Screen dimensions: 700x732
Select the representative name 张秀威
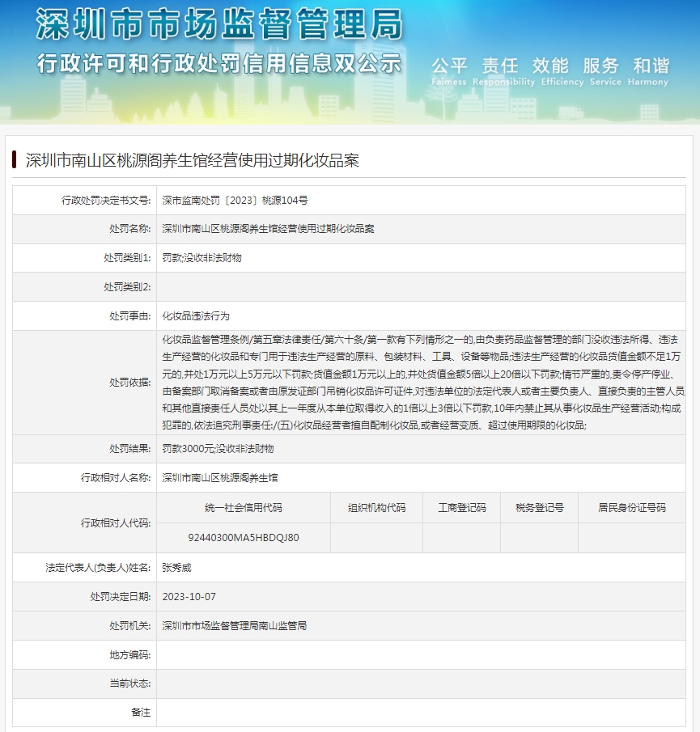click(177, 568)
